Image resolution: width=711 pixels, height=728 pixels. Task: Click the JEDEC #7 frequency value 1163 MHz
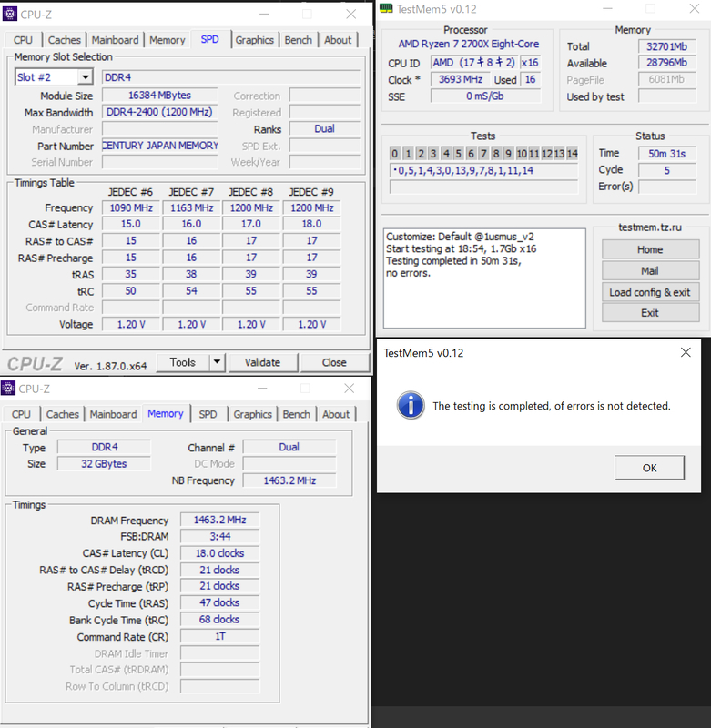(191, 207)
